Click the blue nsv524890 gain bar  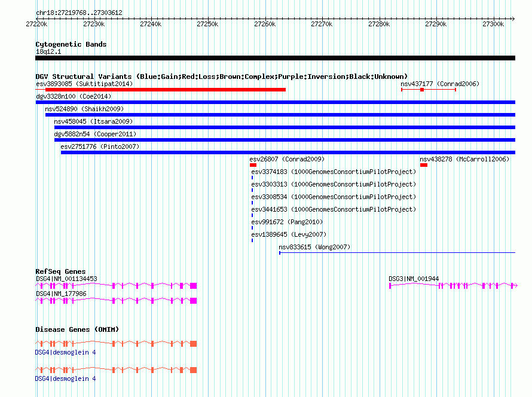click(280, 115)
